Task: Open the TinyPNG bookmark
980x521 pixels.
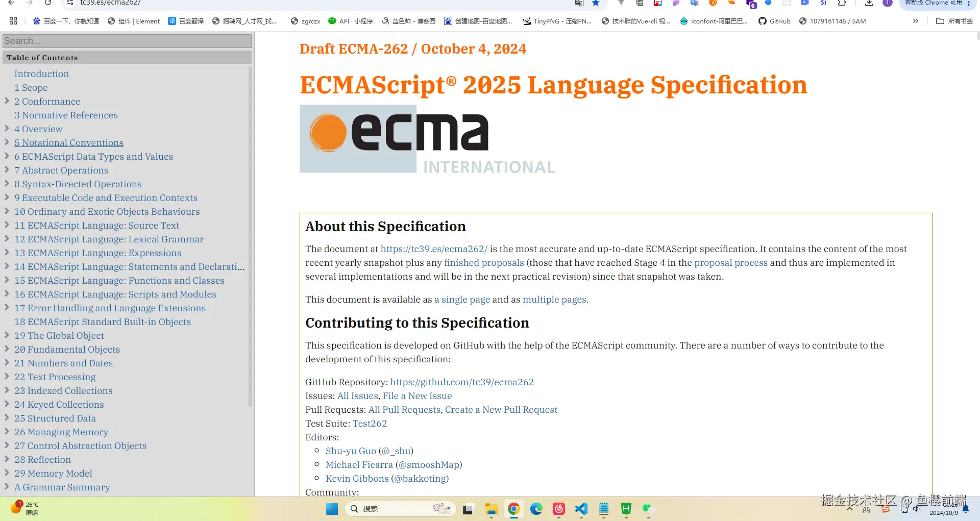Action: click(557, 21)
